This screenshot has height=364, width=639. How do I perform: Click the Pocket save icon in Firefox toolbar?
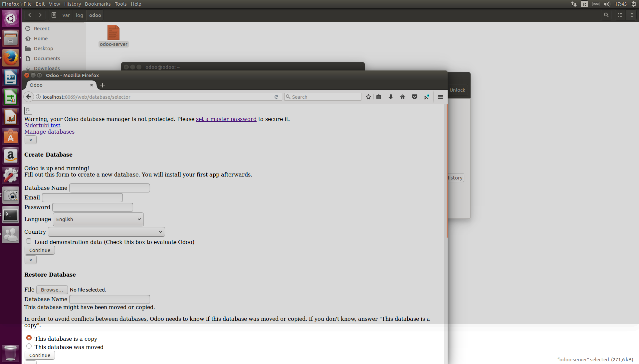click(414, 97)
